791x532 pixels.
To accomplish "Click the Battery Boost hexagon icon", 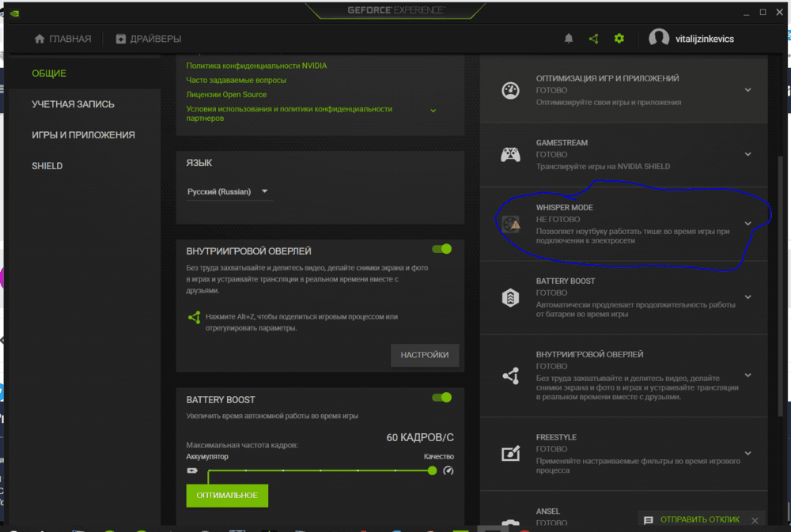I will (510, 298).
